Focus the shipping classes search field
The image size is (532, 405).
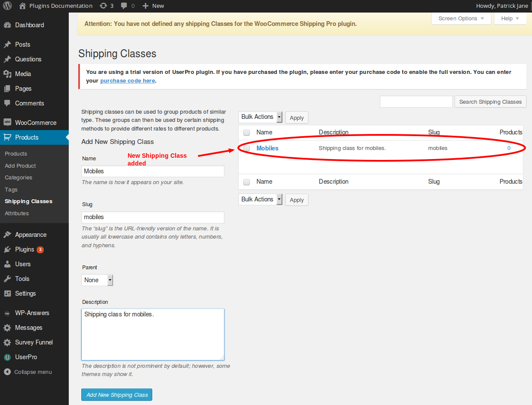pos(416,102)
